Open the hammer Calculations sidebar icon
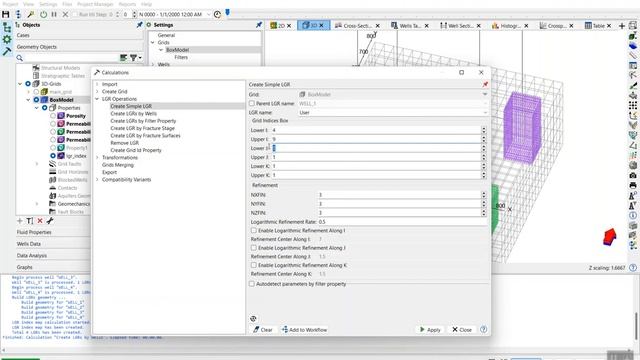Image resolution: width=640 pixels, height=360 pixels. click(x=7, y=51)
